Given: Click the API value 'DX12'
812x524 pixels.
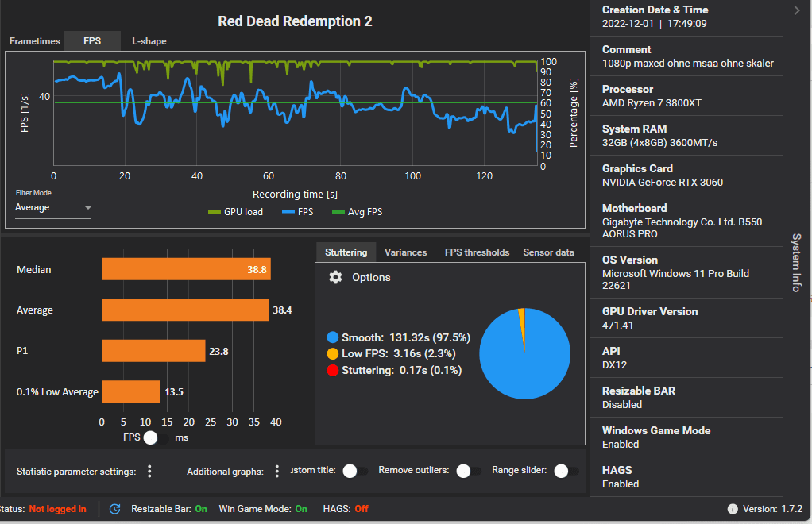Looking at the screenshot, I should coord(614,364).
